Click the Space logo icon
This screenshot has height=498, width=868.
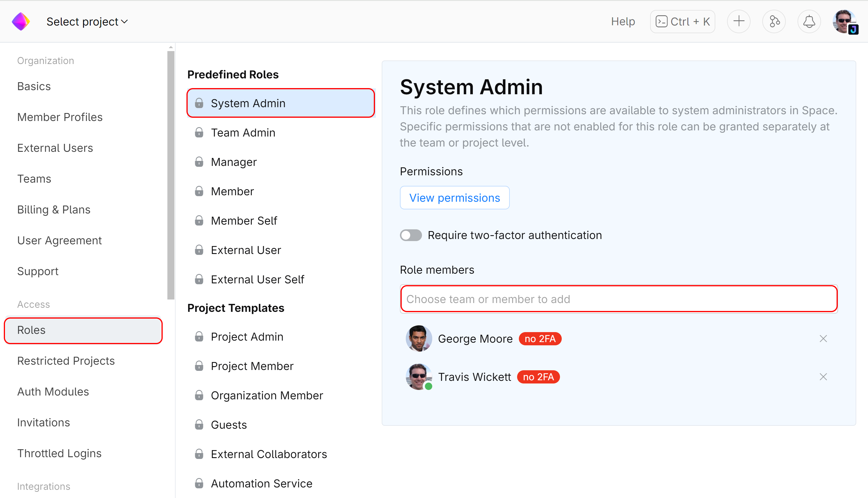21,21
